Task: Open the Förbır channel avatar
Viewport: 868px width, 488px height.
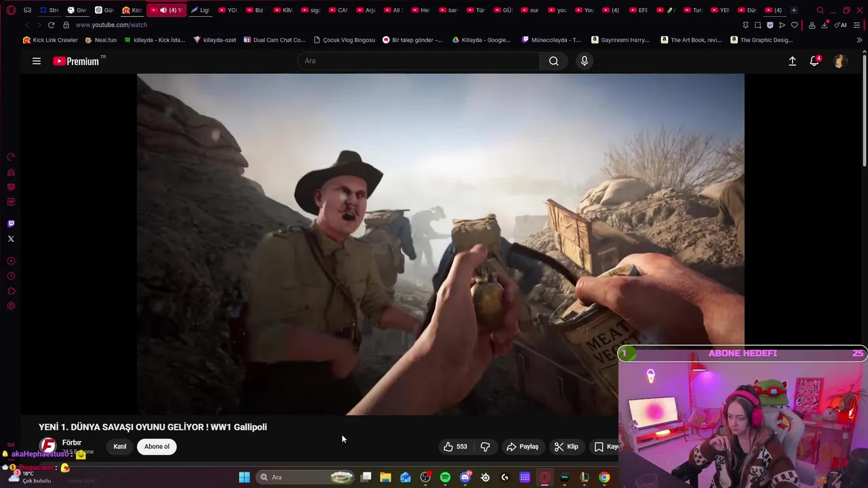Action: (x=47, y=446)
